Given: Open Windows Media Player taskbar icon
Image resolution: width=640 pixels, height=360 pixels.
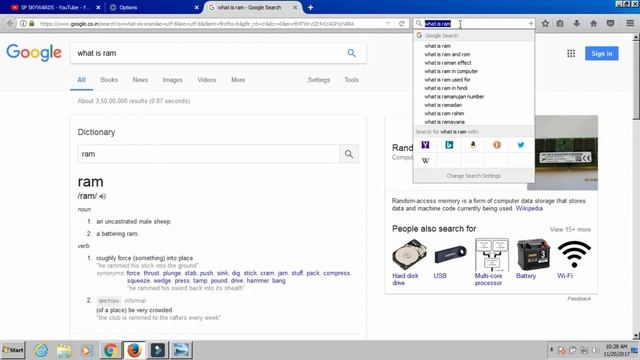Looking at the screenshot, I should [86, 350].
